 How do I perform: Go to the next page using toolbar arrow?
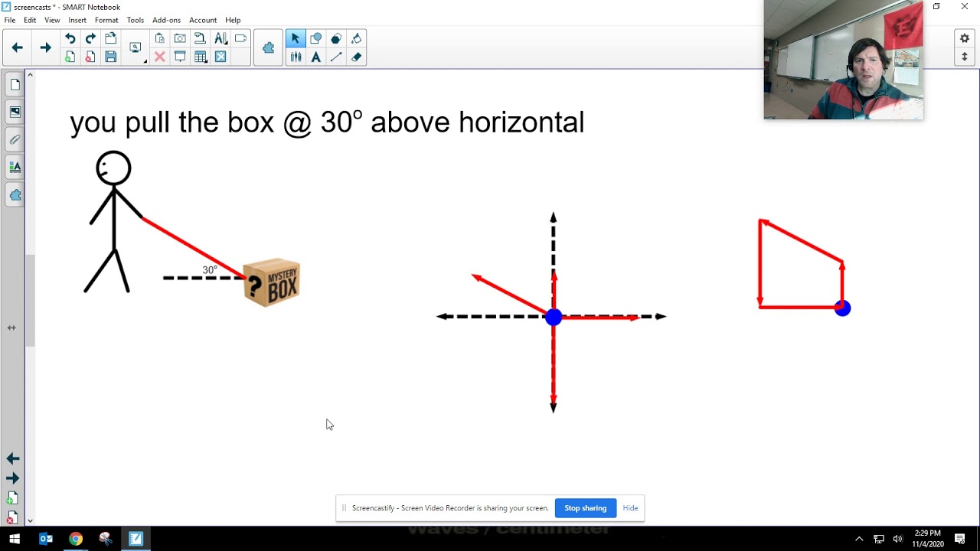coord(45,47)
